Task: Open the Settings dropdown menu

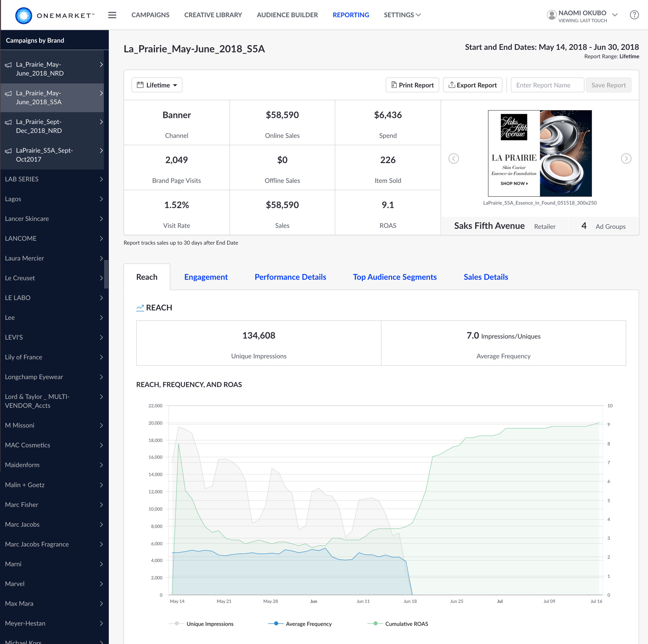Action: (402, 15)
